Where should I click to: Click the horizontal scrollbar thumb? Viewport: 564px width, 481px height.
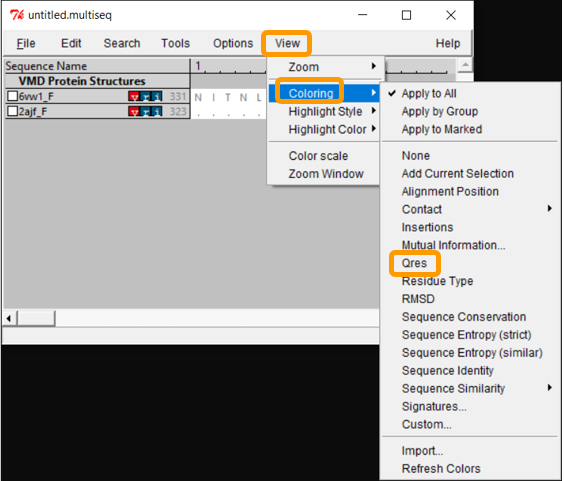tap(36, 318)
